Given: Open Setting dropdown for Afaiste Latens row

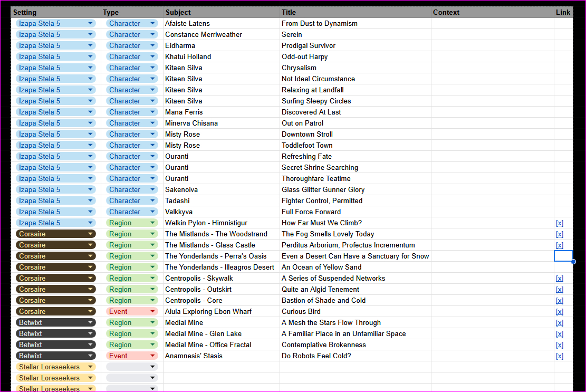Looking at the screenshot, I should [x=91, y=23].
